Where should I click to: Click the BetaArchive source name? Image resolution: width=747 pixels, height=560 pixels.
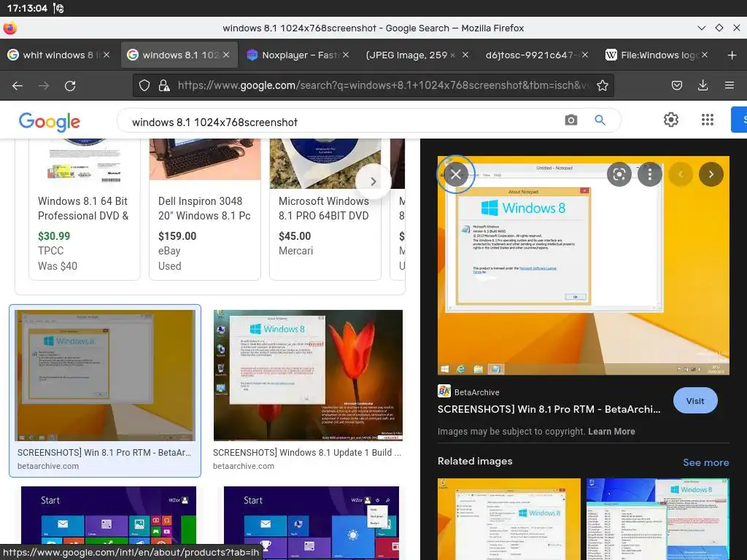[476, 392]
